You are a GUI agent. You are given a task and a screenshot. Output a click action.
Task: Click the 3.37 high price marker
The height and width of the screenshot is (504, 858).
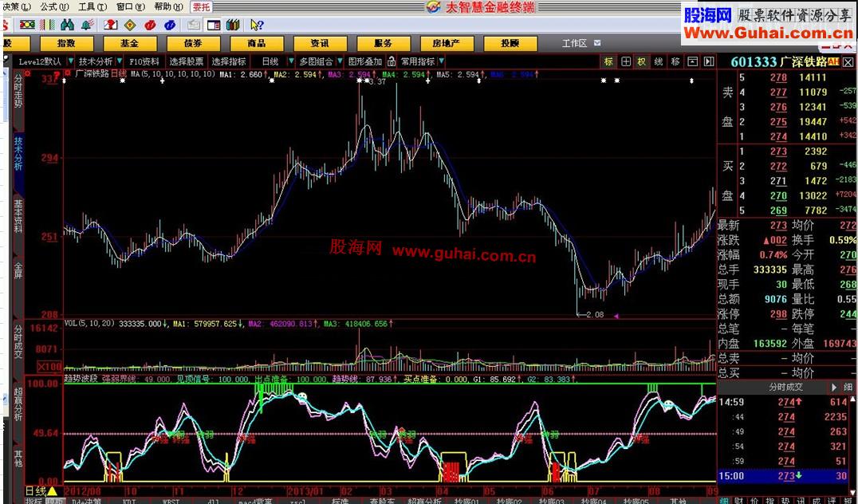pos(376,82)
